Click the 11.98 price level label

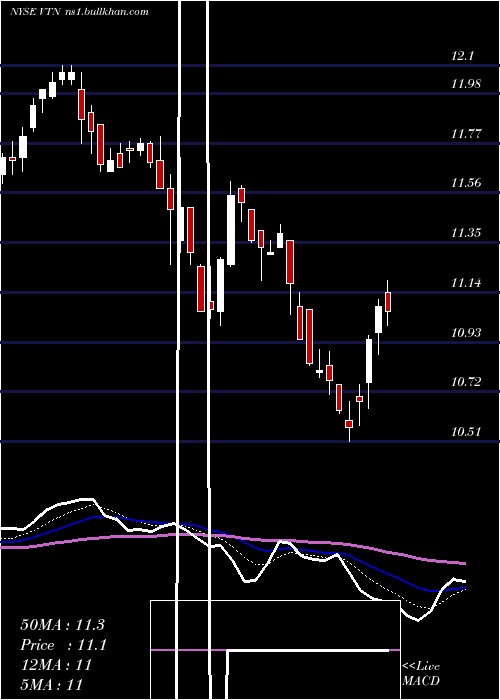[x=466, y=83]
